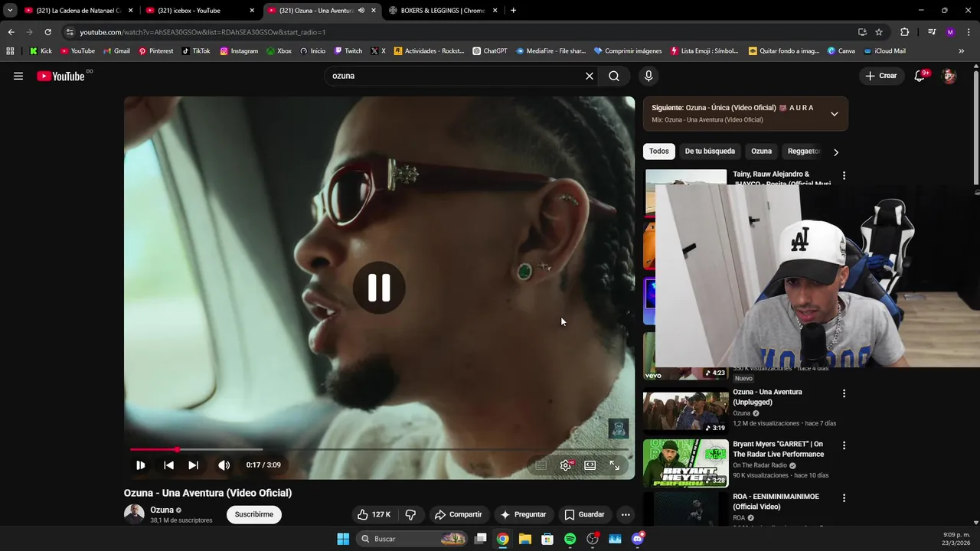Like the video with 127 K likes
This screenshot has width=980, height=551.
(x=374, y=514)
